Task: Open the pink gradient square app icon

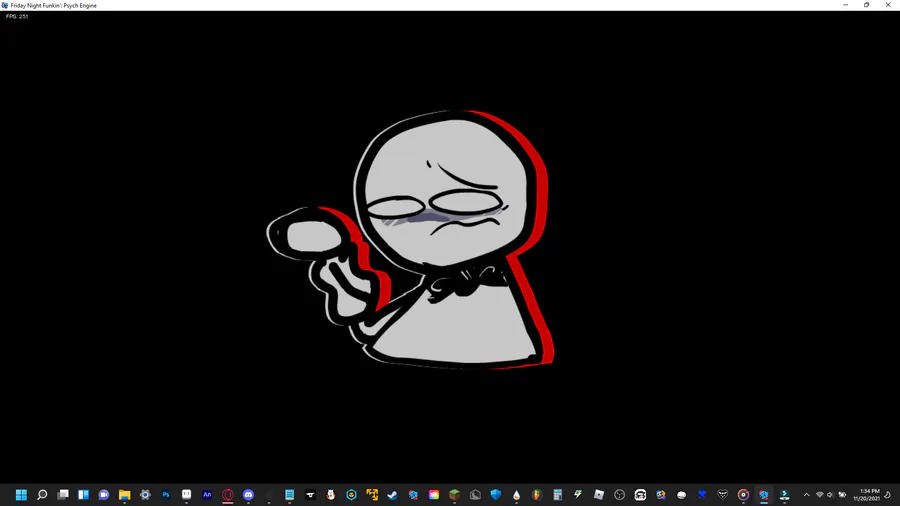Action: (434, 495)
